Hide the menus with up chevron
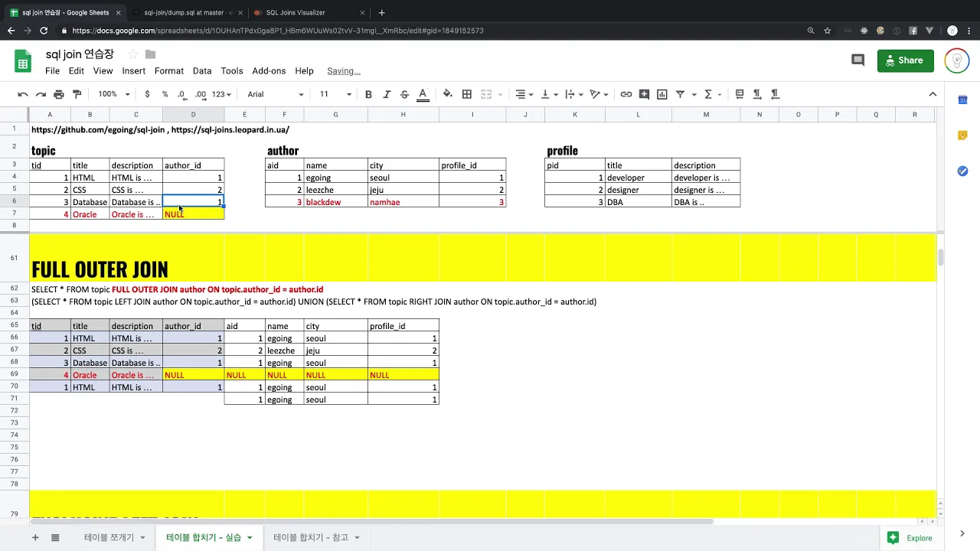Screen dimensions: 980x551 coord(933,94)
